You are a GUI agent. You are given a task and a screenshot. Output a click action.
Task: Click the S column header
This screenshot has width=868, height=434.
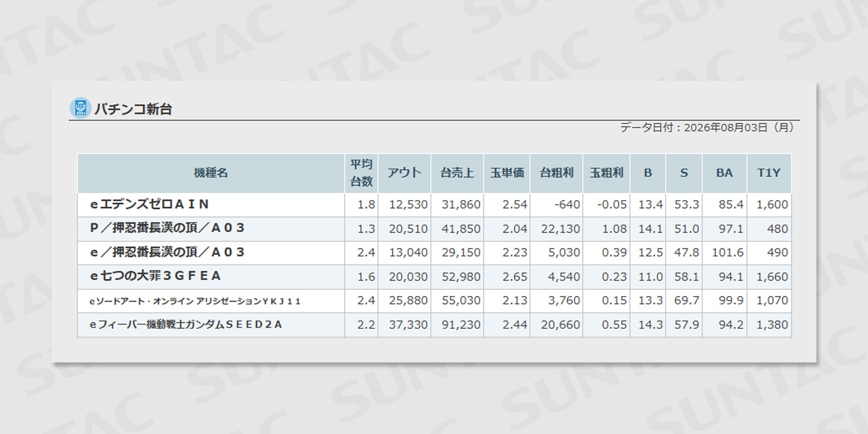pyautogui.click(x=684, y=173)
